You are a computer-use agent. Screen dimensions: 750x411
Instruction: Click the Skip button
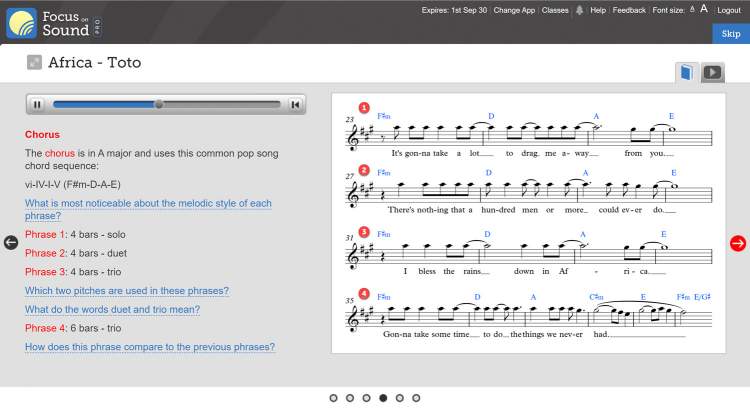pyautogui.click(x=731, y=33)
